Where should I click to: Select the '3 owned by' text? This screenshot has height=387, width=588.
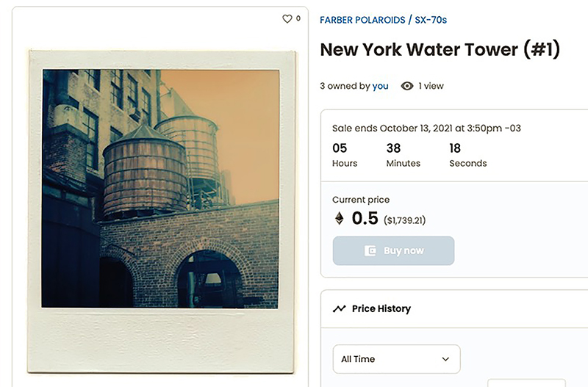pos(345,86)
